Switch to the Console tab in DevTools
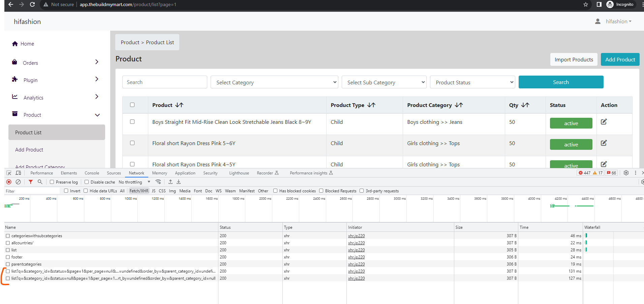 [92, 173]
